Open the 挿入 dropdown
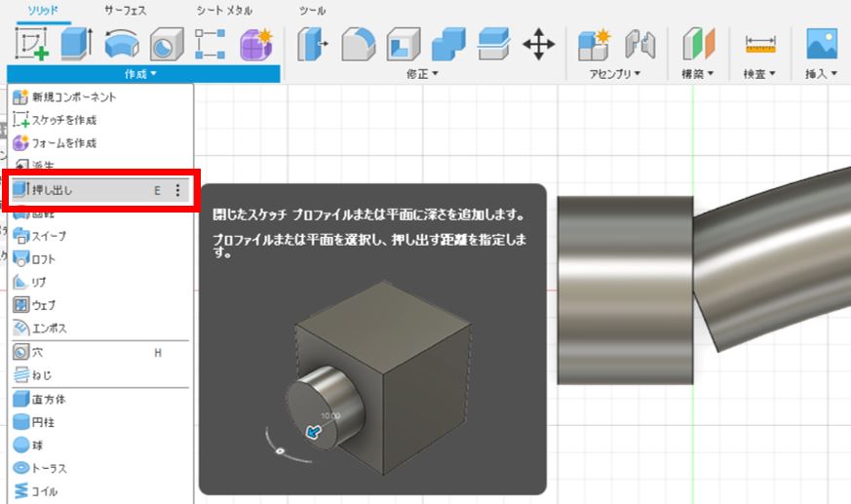Viewport: 851px width, 504px height. pyautogui.click(x=821, y=74)
